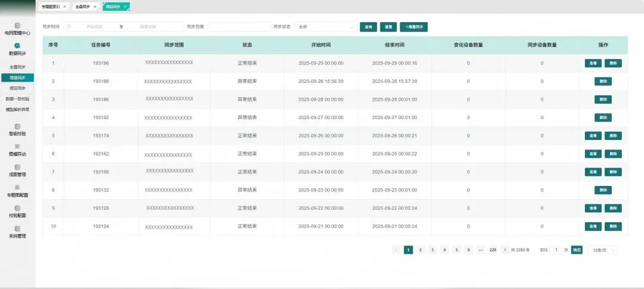Image resolution: width=644 pixels, height=289 pixels.
Task: Delete task 193162
Action: (613, 154)
